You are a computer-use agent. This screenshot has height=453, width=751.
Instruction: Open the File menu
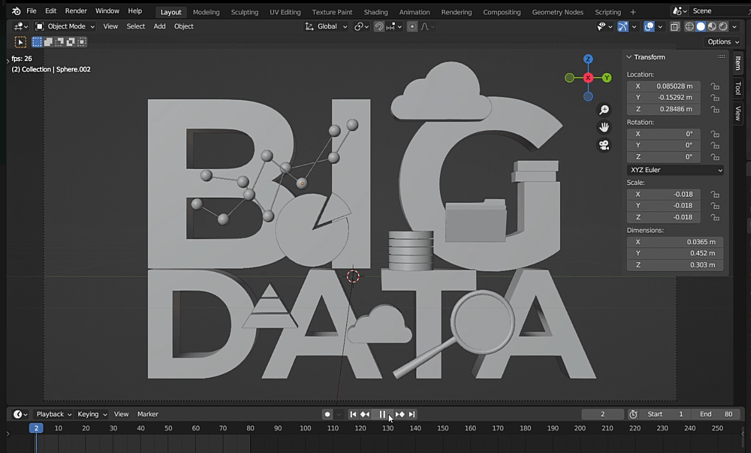(x=31, y=11)
